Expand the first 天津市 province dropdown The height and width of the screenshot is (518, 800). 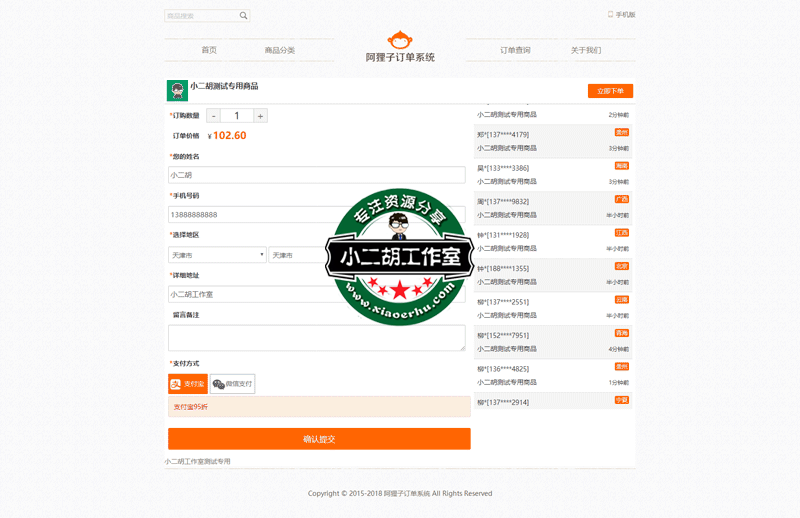pyautogui.click(x=217, y=255)
